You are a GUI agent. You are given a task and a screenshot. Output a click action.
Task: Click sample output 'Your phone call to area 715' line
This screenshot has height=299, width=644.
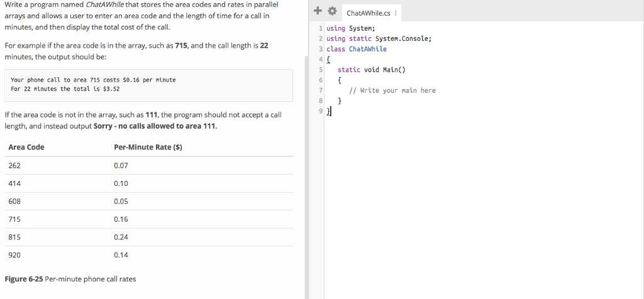[93, 80]
